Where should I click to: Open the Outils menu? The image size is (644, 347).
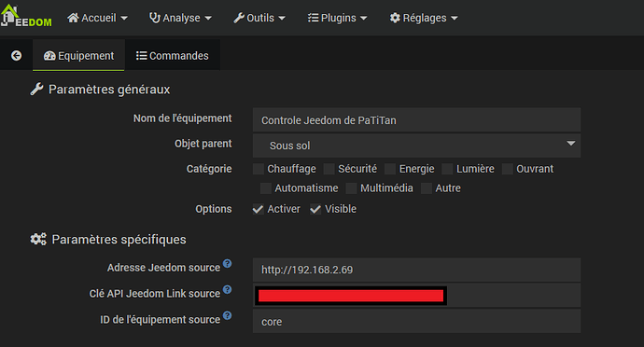coord(259,18)
